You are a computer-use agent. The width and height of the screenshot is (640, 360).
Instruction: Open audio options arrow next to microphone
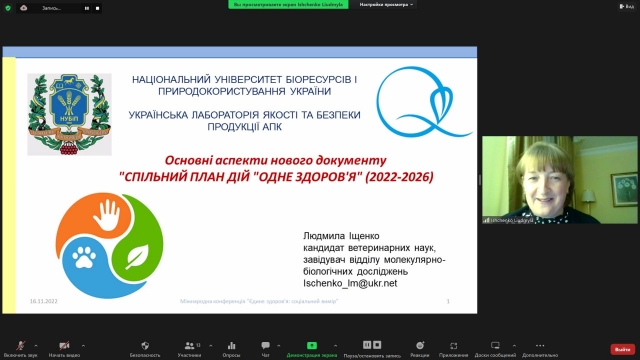pos(36,346)
